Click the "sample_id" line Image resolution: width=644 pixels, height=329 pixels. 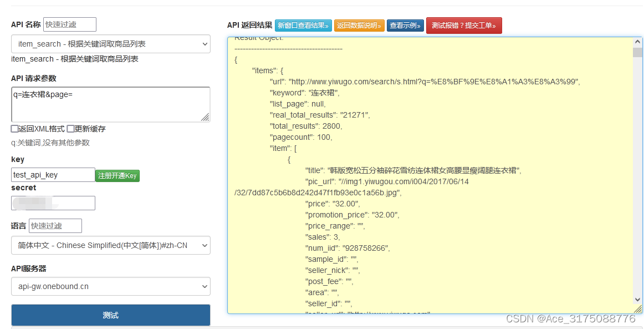331,260
